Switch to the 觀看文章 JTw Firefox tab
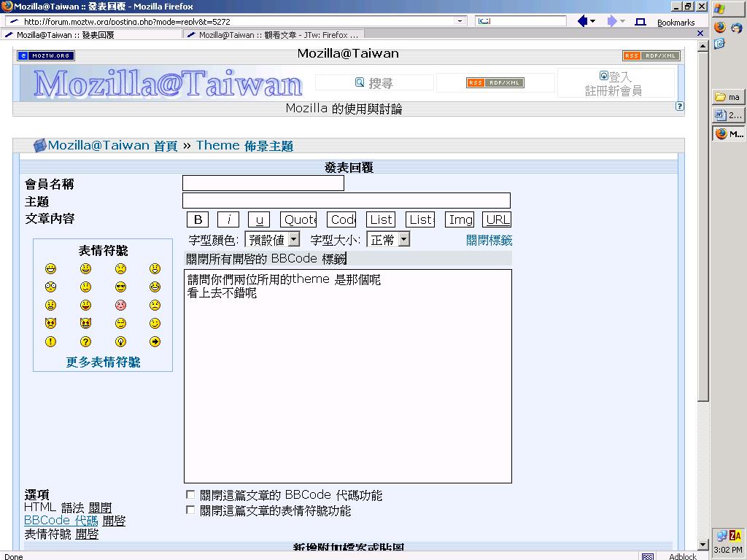This screenshot has width=747, height=560. (274, 35)
